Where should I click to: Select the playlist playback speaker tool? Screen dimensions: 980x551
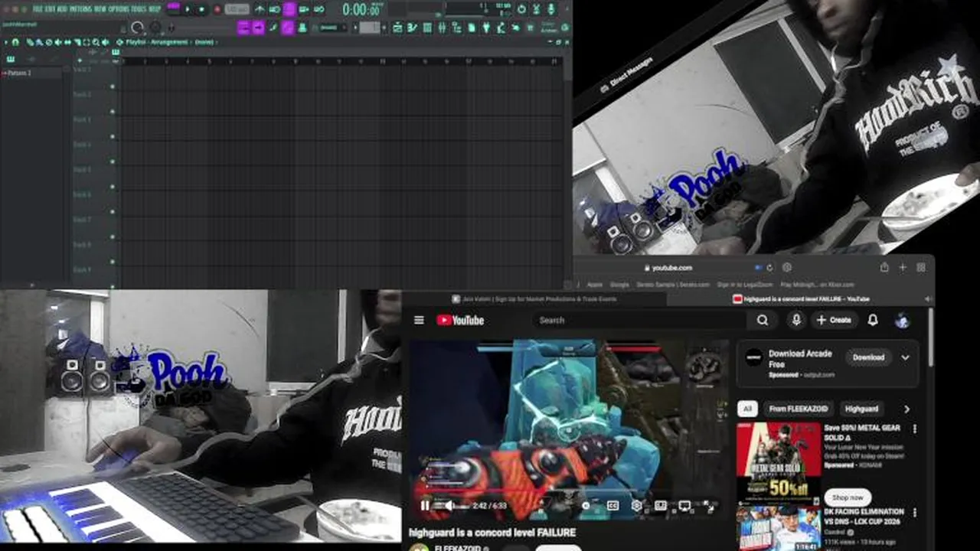(x=106, y=42)
